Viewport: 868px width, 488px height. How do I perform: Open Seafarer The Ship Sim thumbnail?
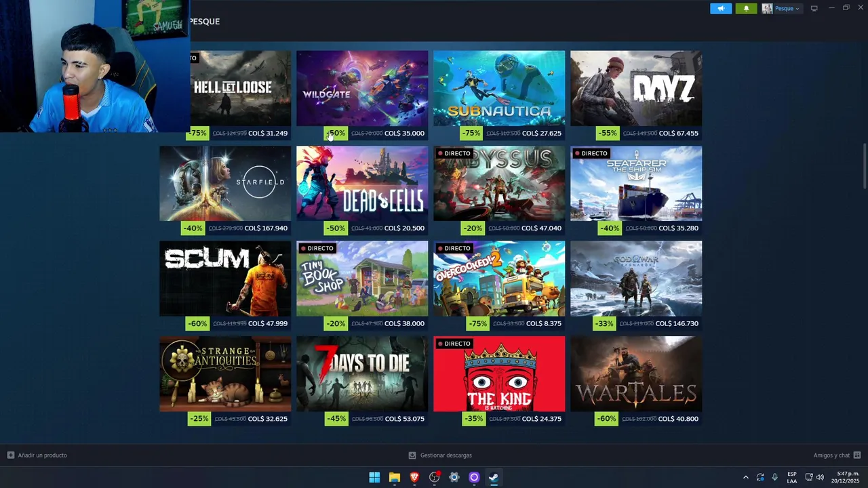click(636, 184)
